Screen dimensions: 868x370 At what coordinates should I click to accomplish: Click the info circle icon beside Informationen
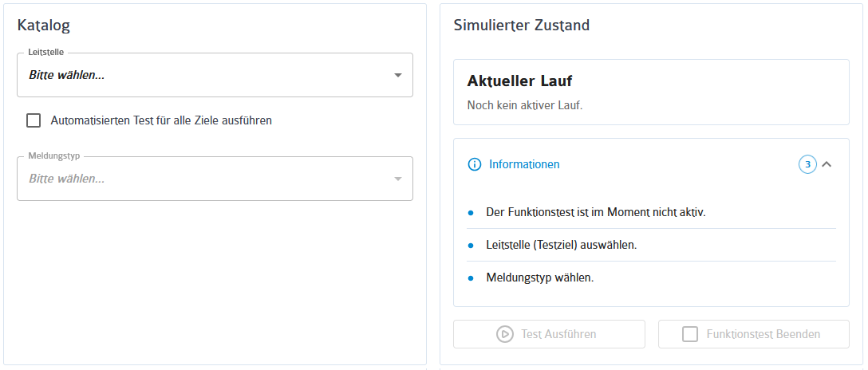click(475, 164)
